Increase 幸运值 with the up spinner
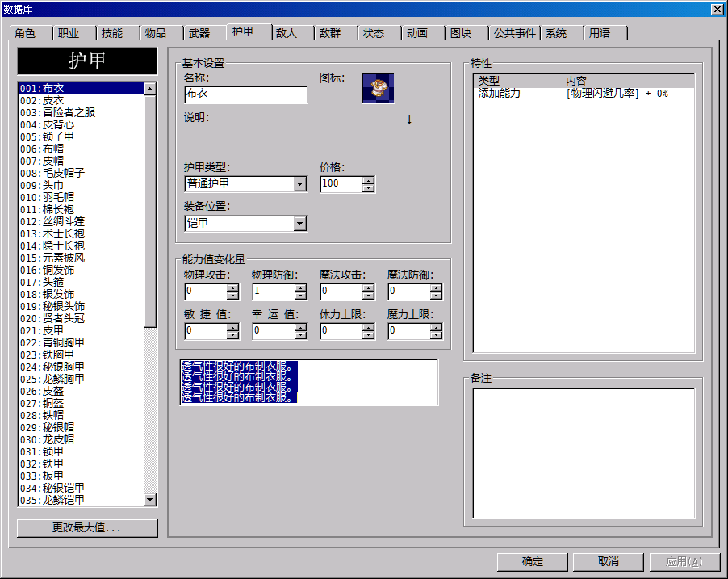 [301, 328]
